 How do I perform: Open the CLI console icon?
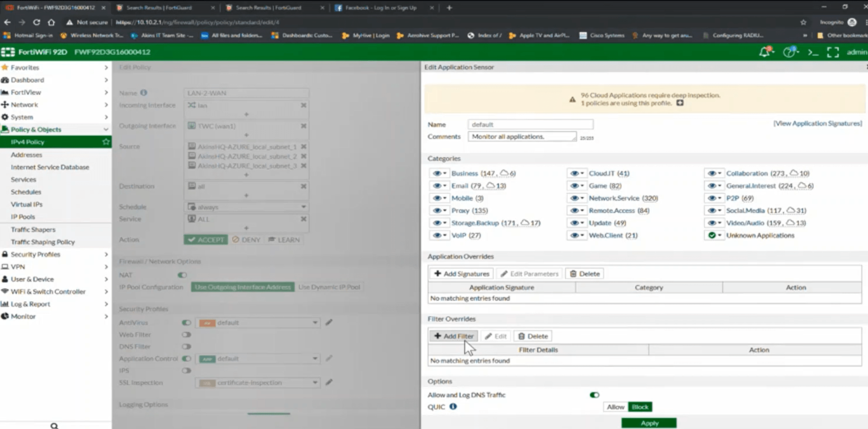(x=812, y=52)
